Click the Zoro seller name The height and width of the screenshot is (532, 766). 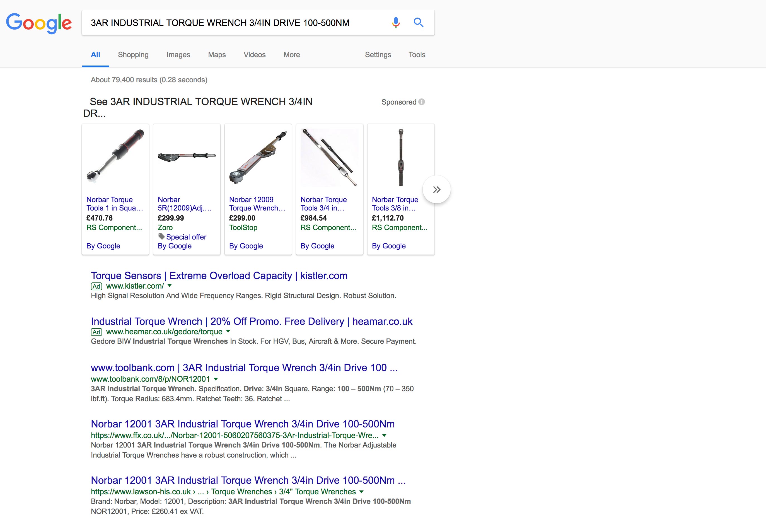(x=165, y=228)
